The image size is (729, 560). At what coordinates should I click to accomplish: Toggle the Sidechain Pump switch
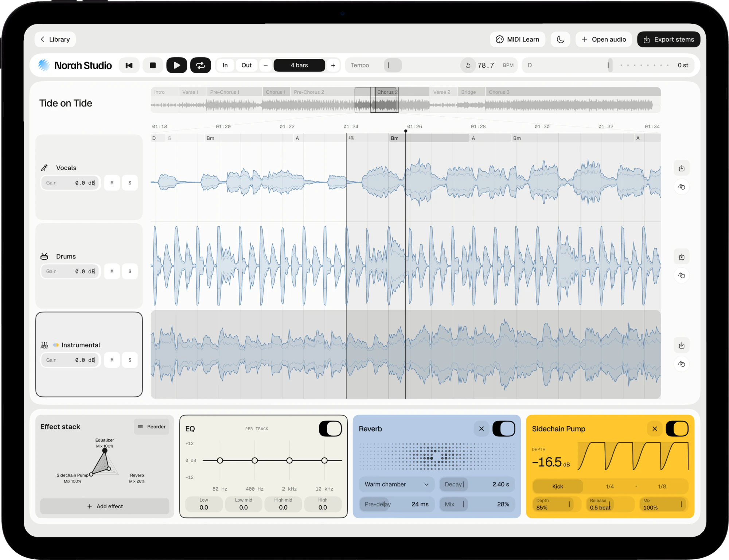pyautogui.click(x=677, y=429)
